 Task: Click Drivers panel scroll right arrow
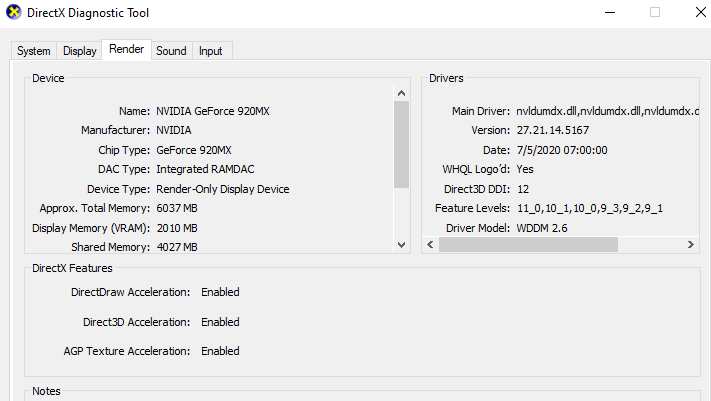tap(691, 245)
